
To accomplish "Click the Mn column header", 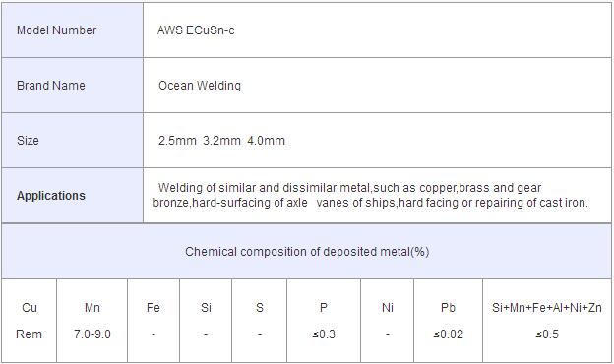I will [92, 308].
